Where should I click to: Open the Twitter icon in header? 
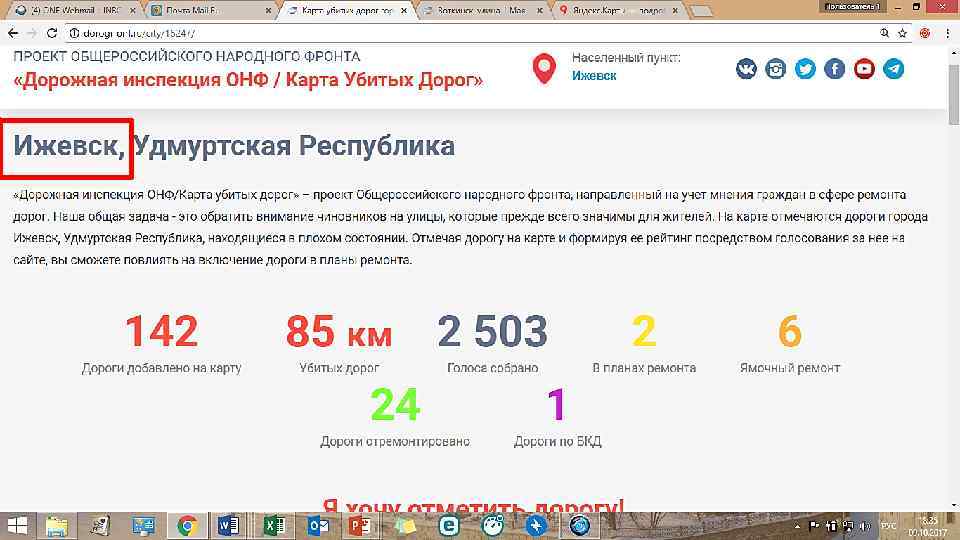click(x=805, y=69)
